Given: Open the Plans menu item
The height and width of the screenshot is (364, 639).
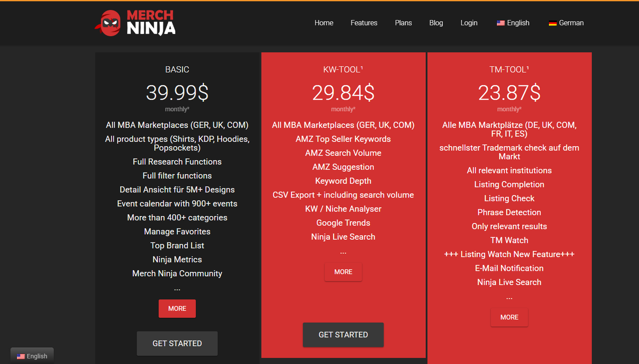Looking at the screenshot, I should click(x=403, y=23).
